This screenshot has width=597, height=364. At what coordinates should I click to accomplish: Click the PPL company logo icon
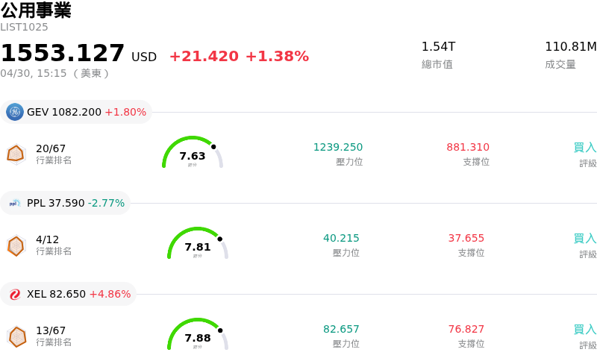click(15, 203)
